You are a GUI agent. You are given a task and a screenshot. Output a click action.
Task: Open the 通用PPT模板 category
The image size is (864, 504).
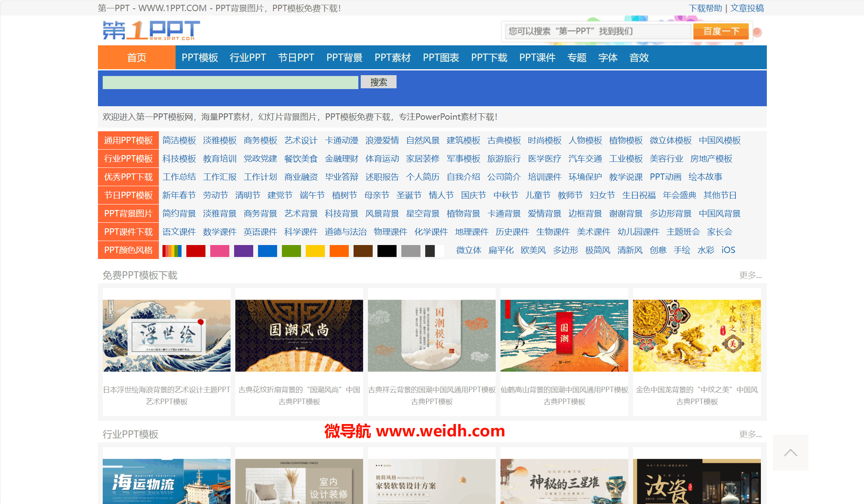[128, 140]
